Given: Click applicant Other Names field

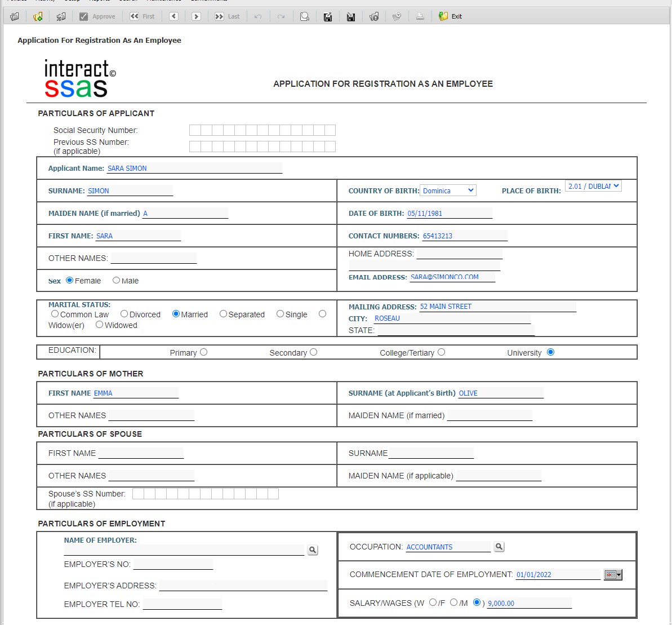Looking at the screenshot, I should click(153, 258).
